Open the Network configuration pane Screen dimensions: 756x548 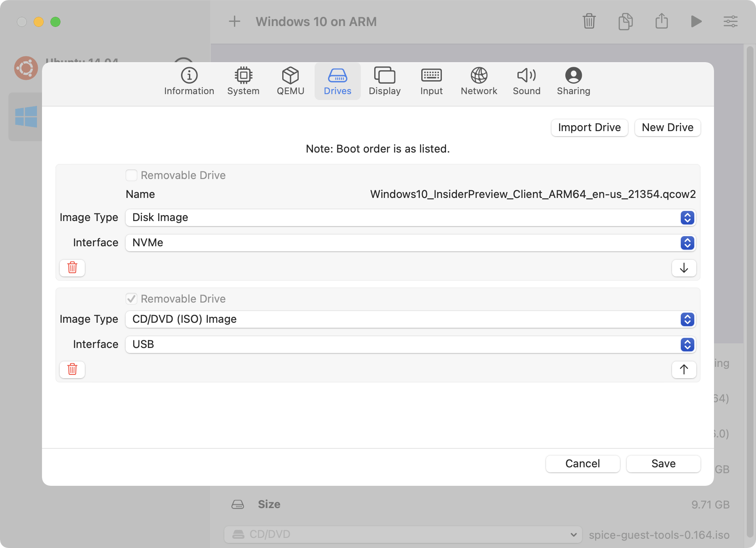[478, 81]
